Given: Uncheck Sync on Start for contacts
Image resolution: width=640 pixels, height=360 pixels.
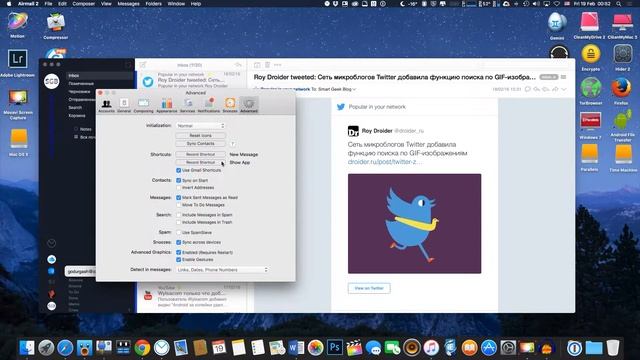Looking at the screenshot, I should click(x=178, y=180).
